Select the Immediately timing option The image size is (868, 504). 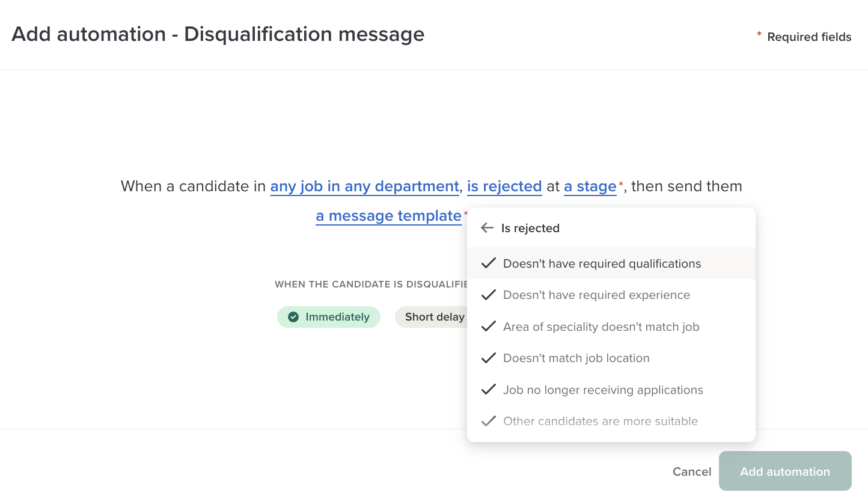pyautogui.click(x=329, y=317)
